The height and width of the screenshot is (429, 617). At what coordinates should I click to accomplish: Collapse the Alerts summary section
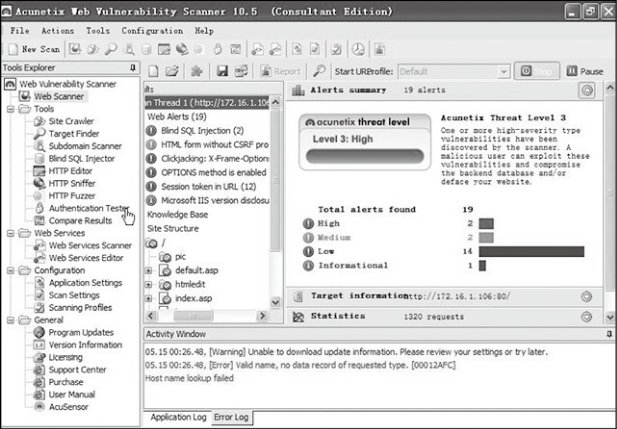[x=587, y=91]
